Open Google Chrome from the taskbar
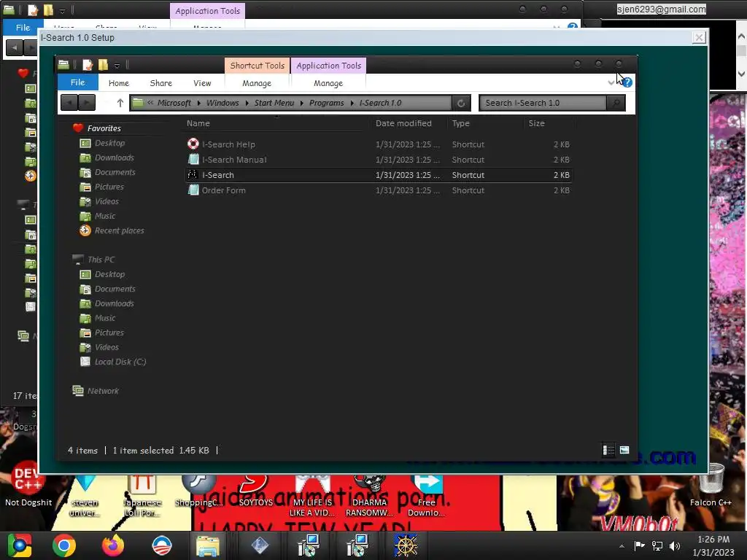 tap(64, 545)
